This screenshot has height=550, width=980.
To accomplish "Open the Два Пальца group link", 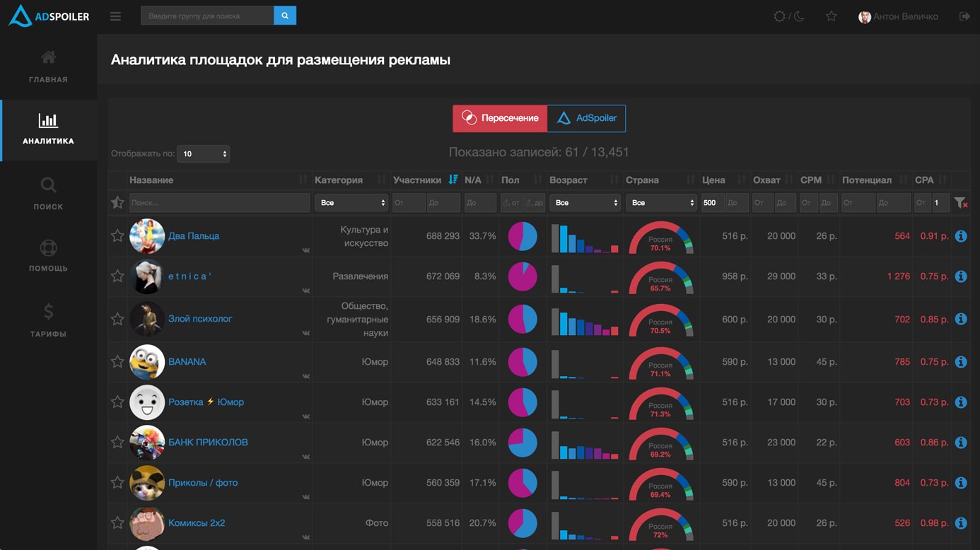I will click(194, 236).
